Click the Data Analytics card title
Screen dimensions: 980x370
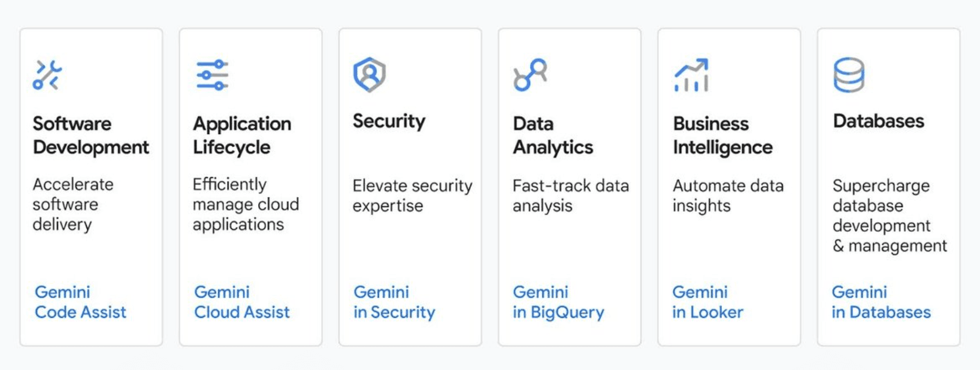[x=553, y=135]
